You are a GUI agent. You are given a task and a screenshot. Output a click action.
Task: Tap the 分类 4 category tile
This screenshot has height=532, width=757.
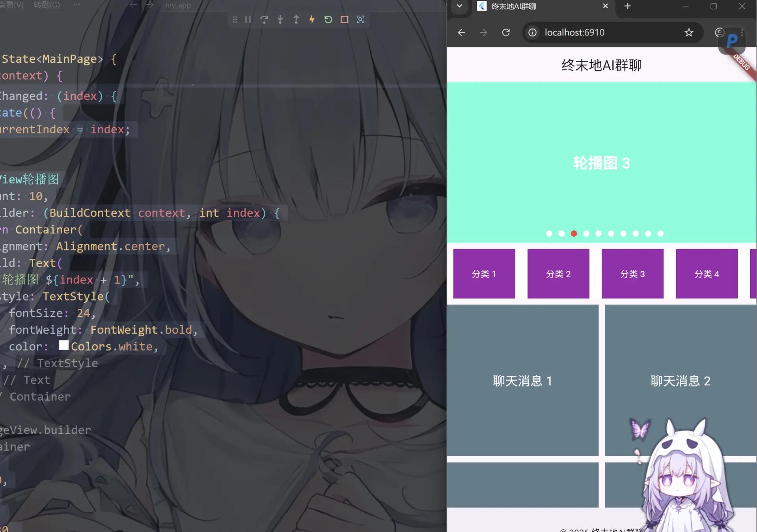click(x=707, y=274)
